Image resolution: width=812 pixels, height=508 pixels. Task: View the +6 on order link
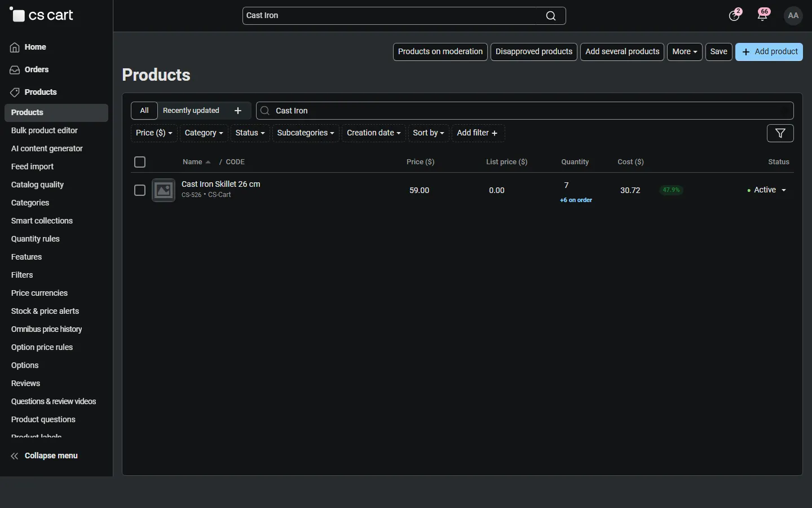[576, 200]
